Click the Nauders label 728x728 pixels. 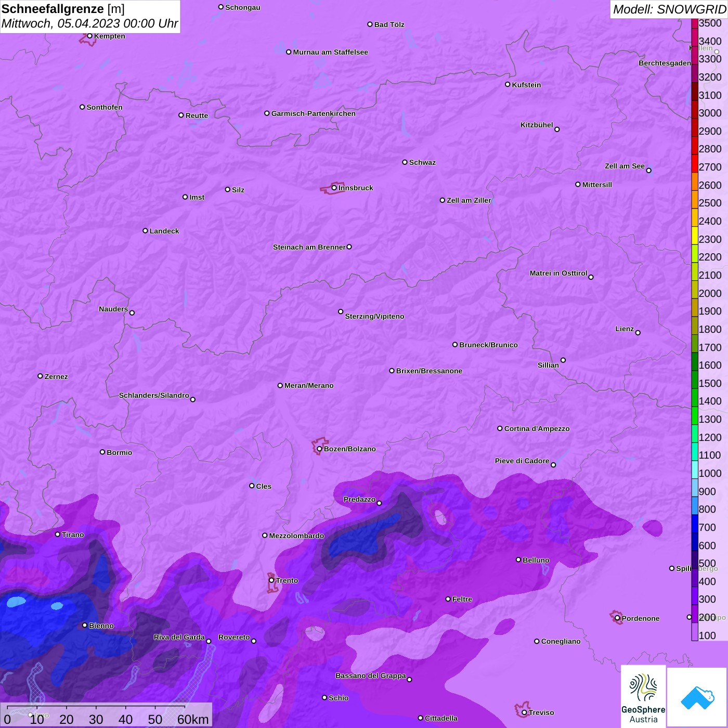pos(113,309)
